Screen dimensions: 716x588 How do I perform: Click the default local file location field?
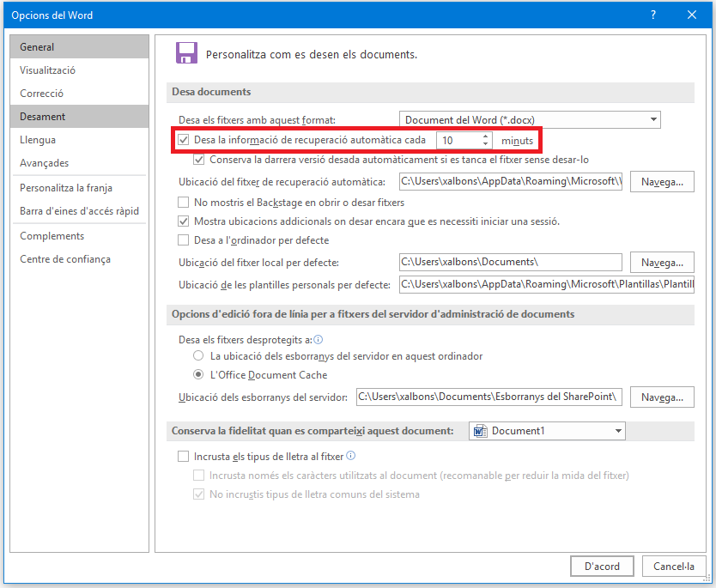510,262
